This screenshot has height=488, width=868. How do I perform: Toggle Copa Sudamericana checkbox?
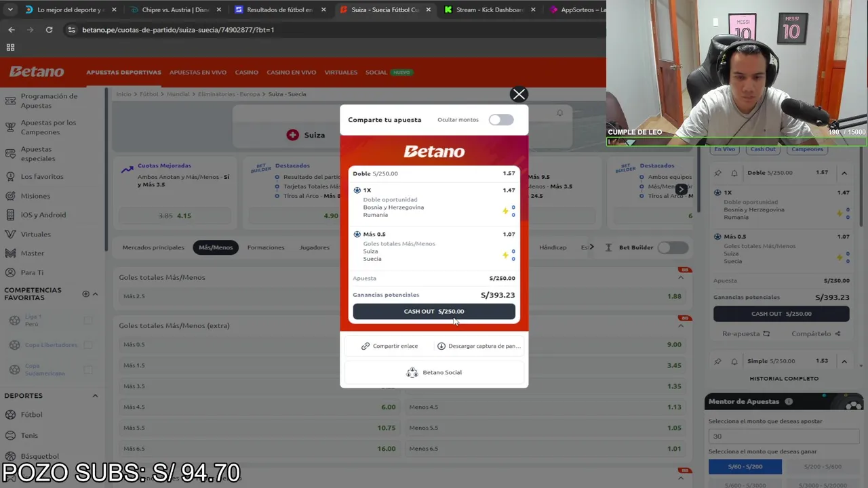[x=87, y=369]
